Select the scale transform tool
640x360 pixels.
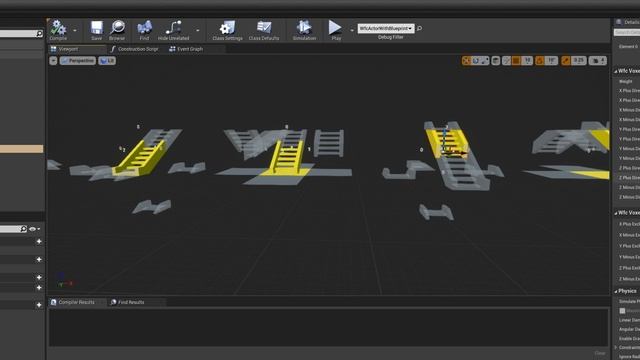[484, 61]
